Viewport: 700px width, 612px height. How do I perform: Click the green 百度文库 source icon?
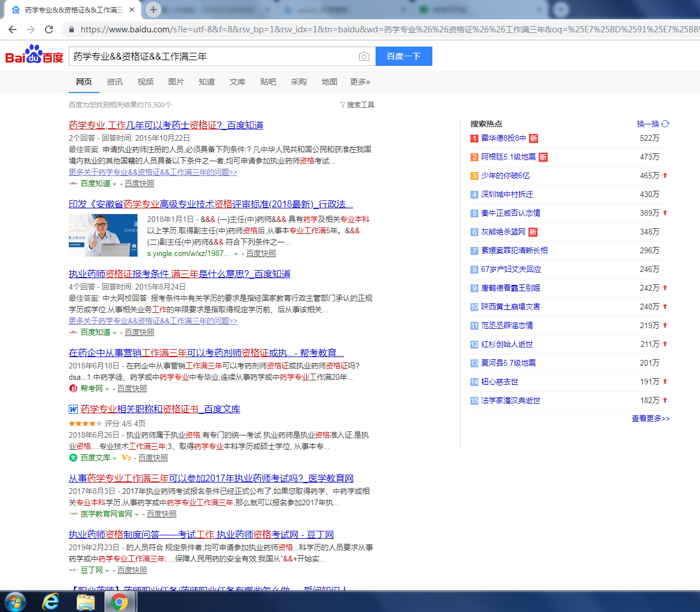(x=73, y=458)
